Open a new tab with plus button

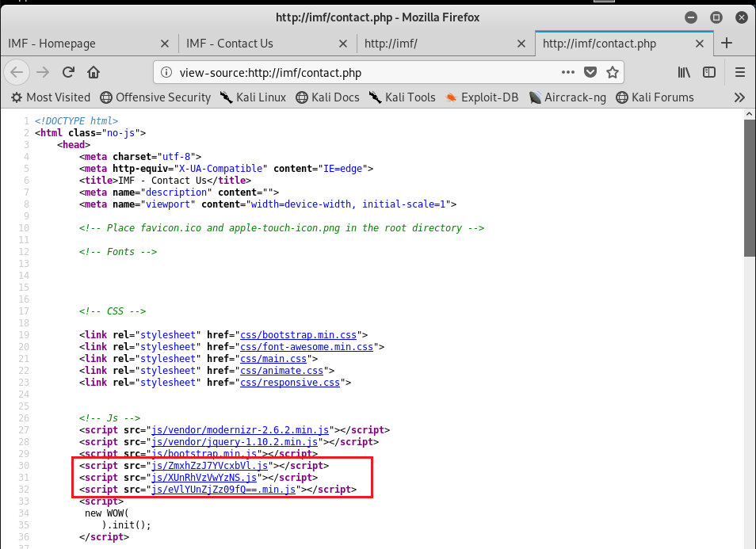727,43
